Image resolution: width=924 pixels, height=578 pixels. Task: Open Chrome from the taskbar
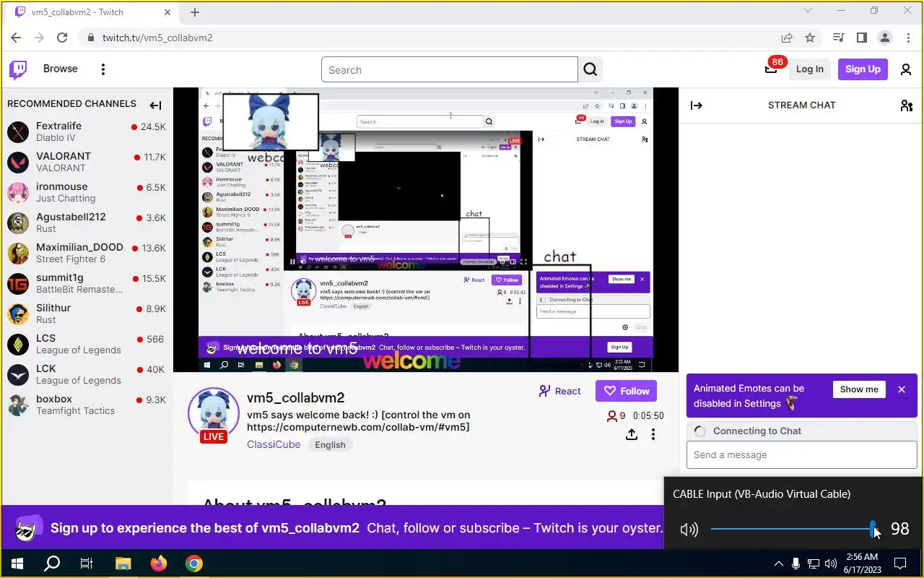193,564
